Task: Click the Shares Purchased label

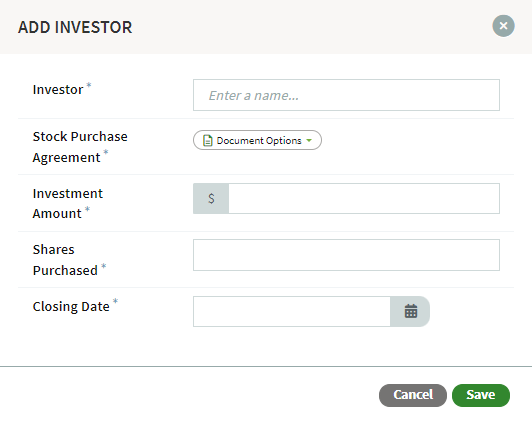Action: click(65, 260)
